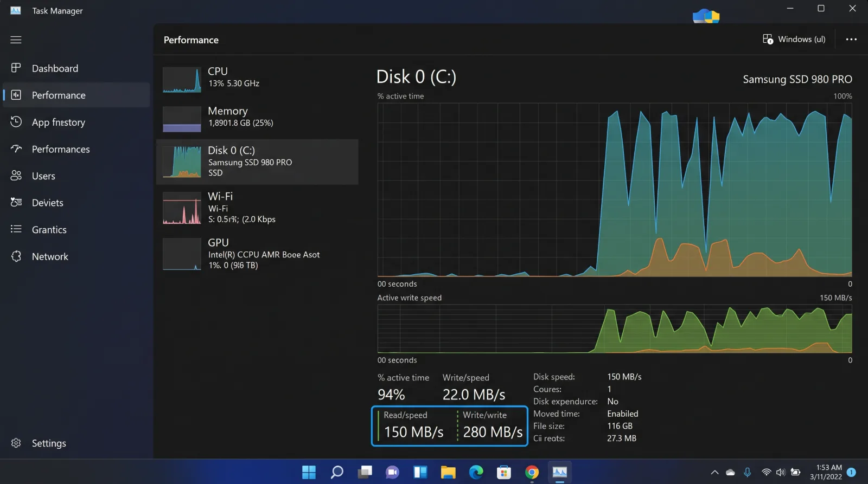Open taskbar Search magnifier
The height and width of the screenshot is (484, 868).
click(337, 472)
